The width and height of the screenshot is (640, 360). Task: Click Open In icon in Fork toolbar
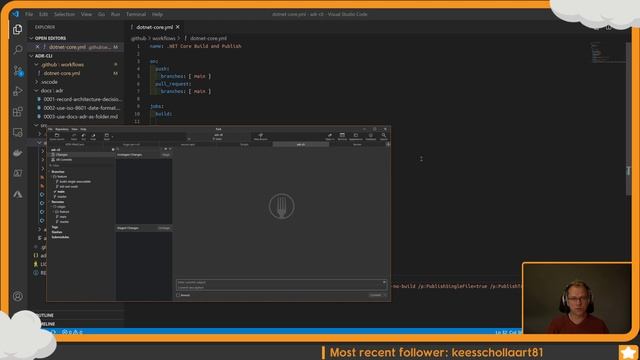pyautogui.click(x=330, y=136)
